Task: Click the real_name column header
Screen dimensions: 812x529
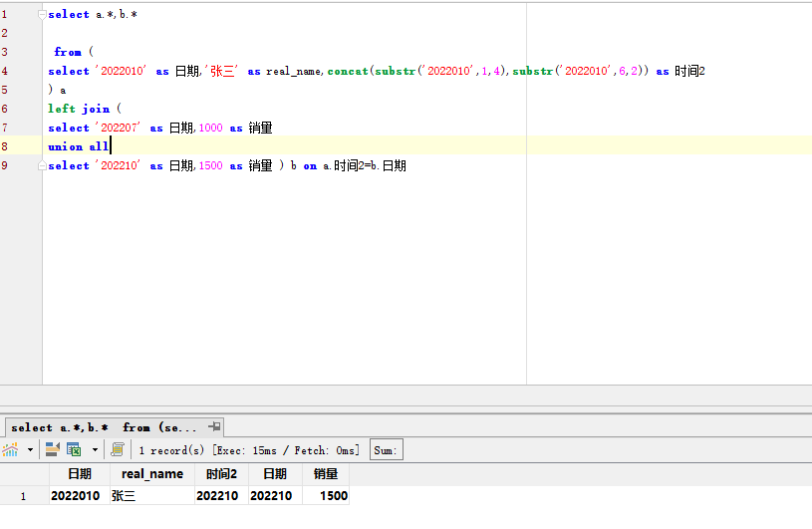Action: tap(151, 474)
